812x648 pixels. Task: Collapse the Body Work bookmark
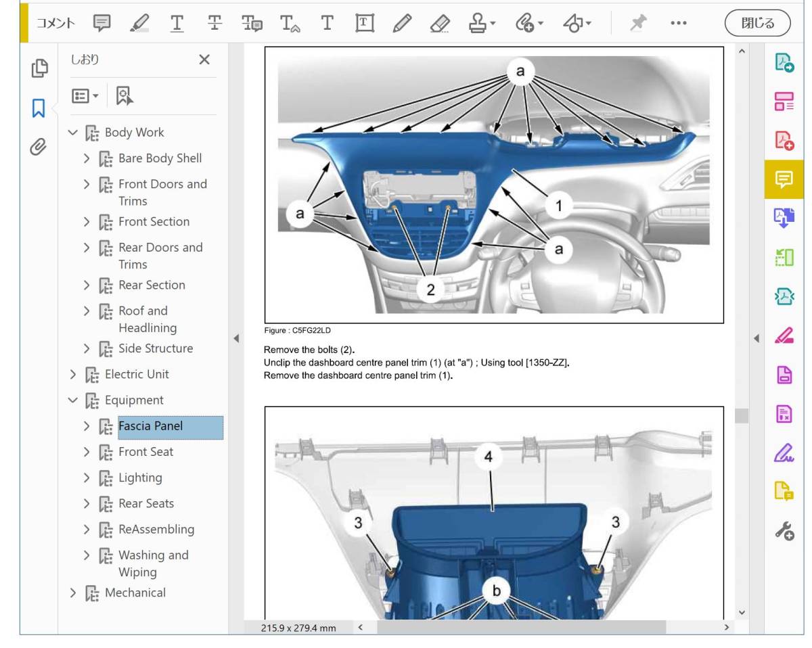tap(73, 133)
